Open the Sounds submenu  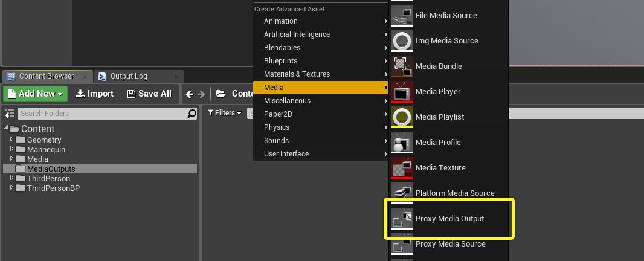point(321,141)
